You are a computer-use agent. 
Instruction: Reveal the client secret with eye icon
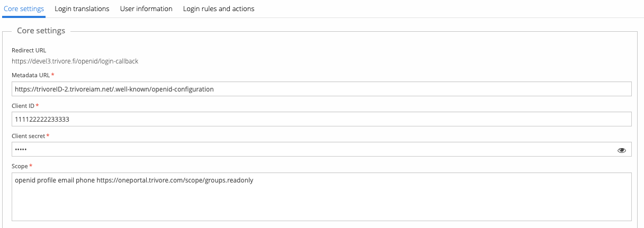[x=622, y=150]
